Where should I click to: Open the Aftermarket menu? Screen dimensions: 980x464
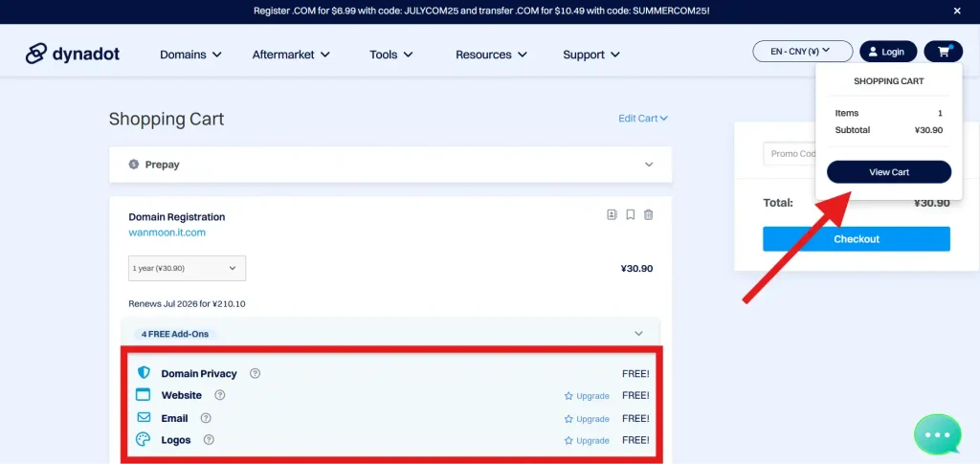291,55
